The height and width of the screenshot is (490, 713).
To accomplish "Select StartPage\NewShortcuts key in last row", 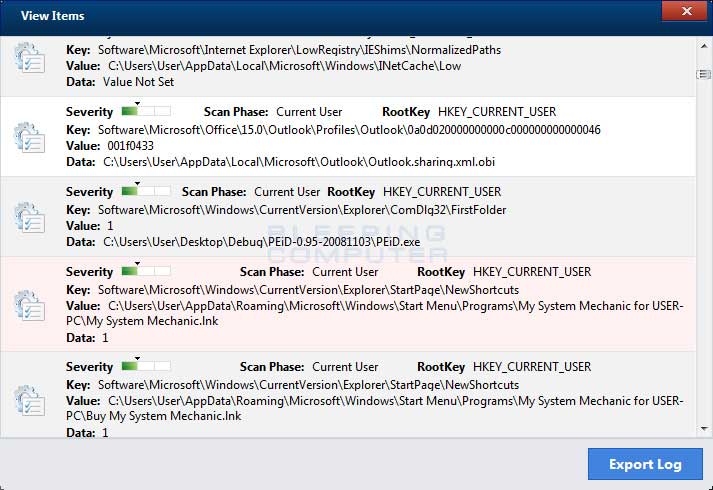I will tap(308, 385).
